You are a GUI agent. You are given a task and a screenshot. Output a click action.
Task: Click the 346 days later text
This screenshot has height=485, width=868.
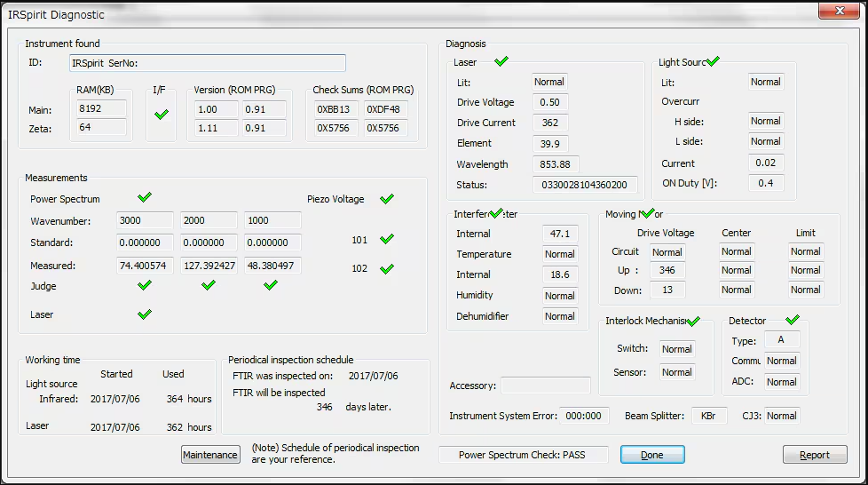click(354, 407)
